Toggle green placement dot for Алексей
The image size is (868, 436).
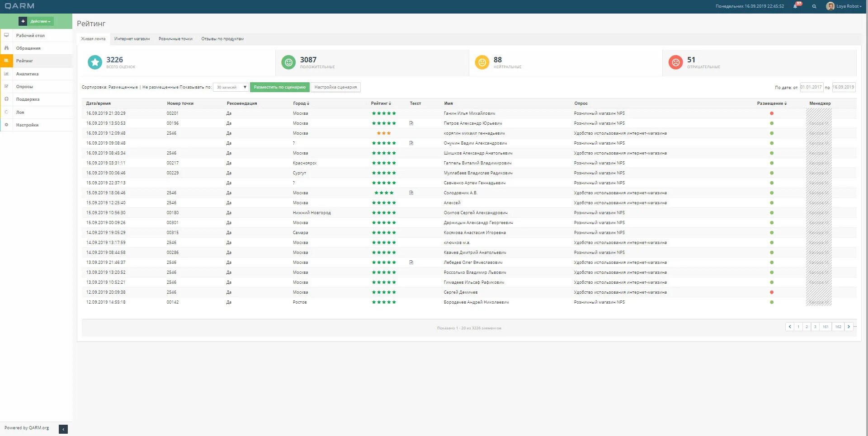(x=772, y=203)
